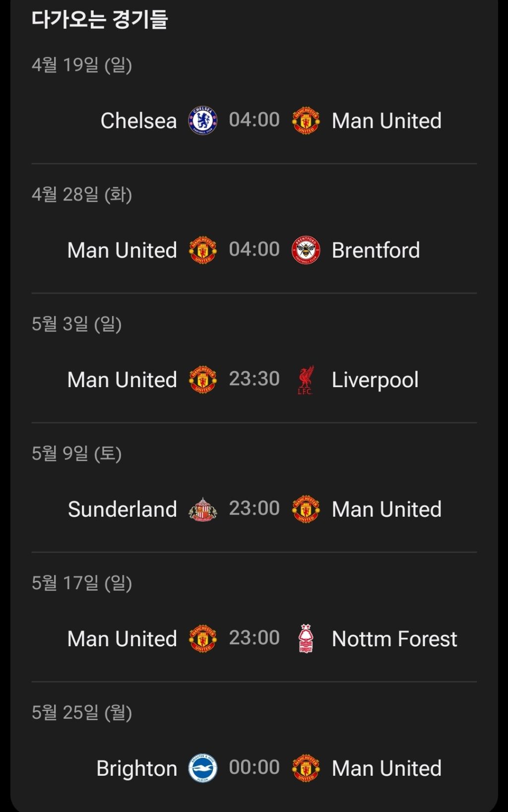Viewport: 508px width, 812px height.
Task: Click the Brighton seagull badge
Action: tap(202, 768)
